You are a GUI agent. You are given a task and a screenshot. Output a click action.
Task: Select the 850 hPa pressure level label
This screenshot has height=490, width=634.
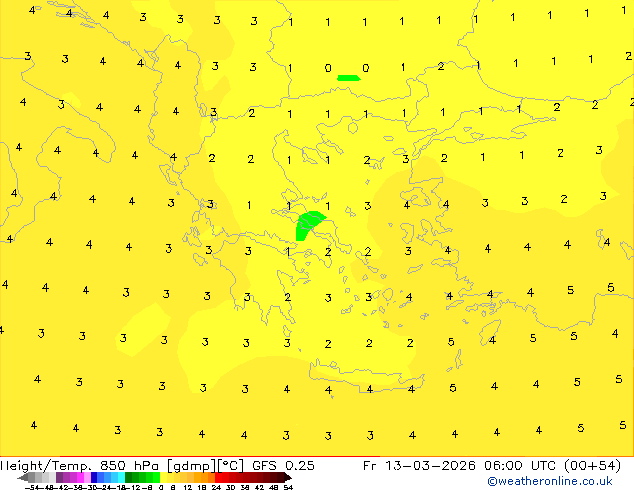pos(129,465)
